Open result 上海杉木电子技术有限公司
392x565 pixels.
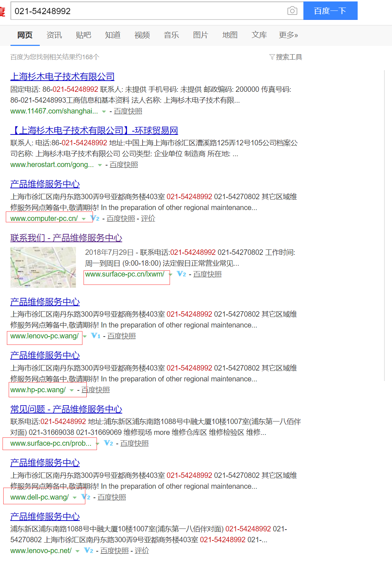click(x=62, y=77)
